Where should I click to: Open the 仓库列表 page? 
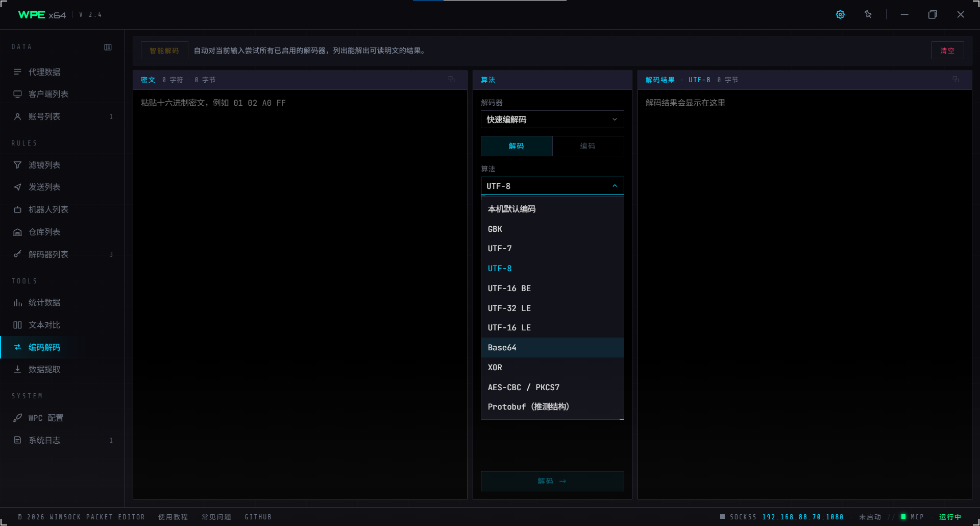click(x=62, y=232)
